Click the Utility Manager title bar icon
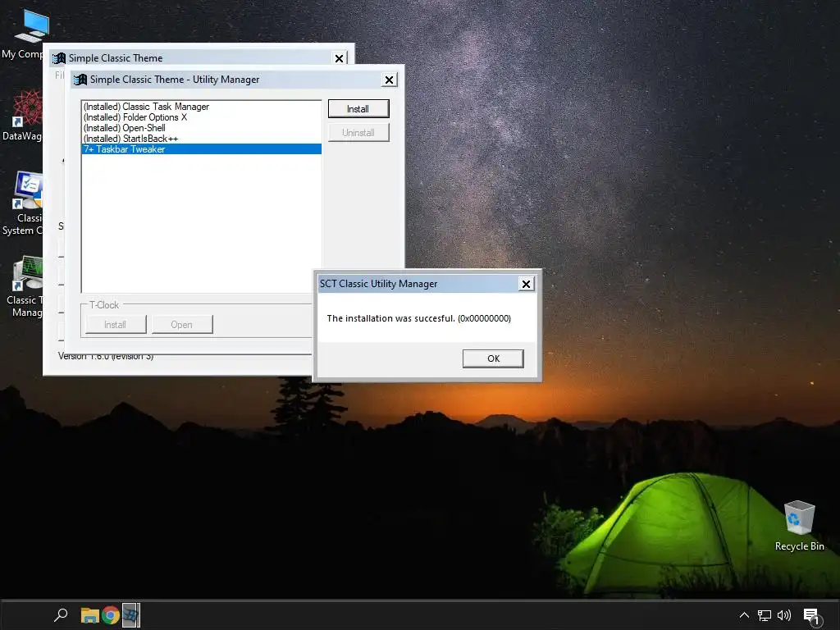Image resolution: width=840 pixels, height=630 pixels. 80,80
